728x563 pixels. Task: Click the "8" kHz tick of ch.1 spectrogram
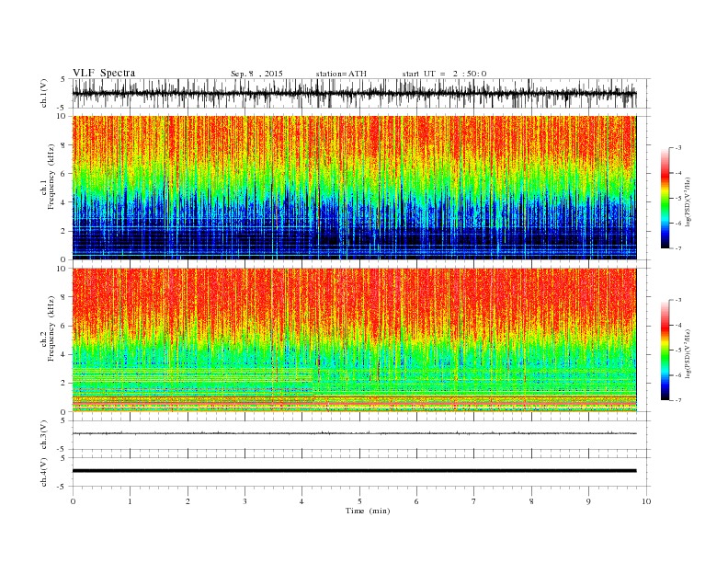click(x=63, y=145)
